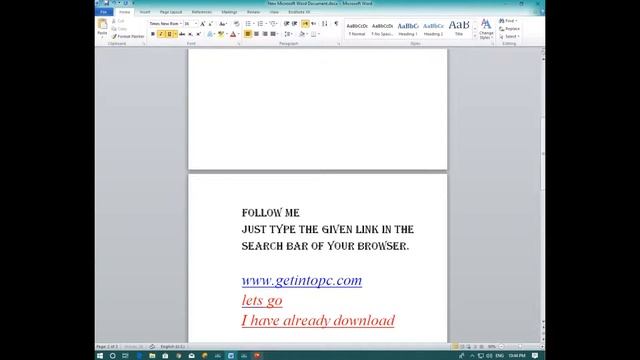Toggle Subscript formatting
Viewport: 640px width, 360px height.
190,34
